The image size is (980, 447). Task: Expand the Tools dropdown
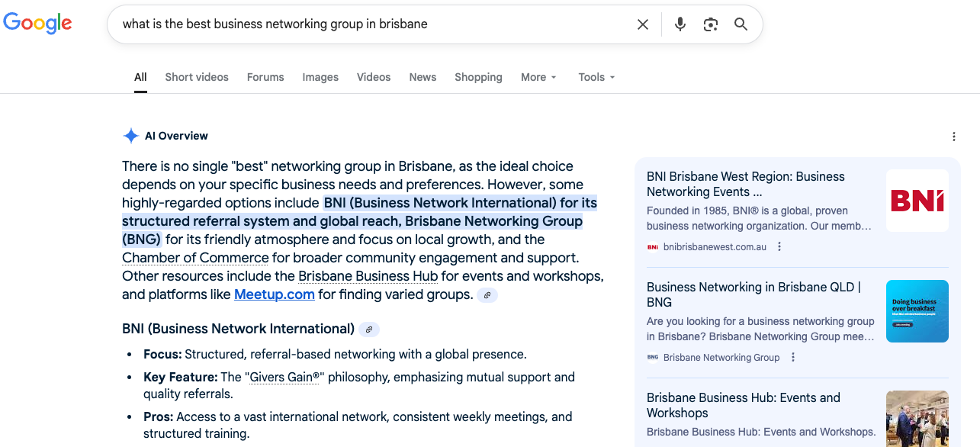coord(596,77)
